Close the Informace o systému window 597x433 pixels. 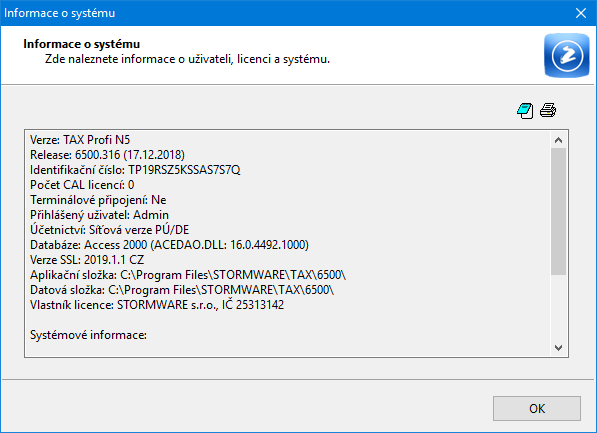(581, 13)
